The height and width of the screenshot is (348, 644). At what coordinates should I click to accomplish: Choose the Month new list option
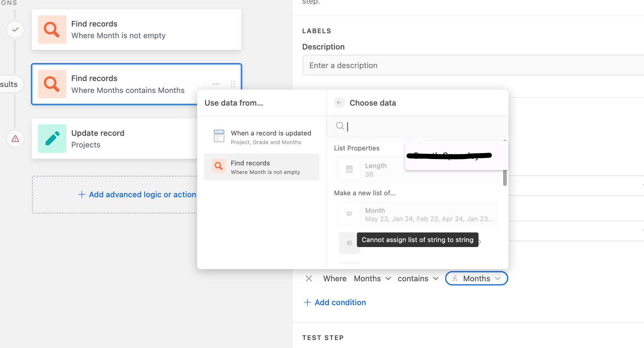pos(417,214)
